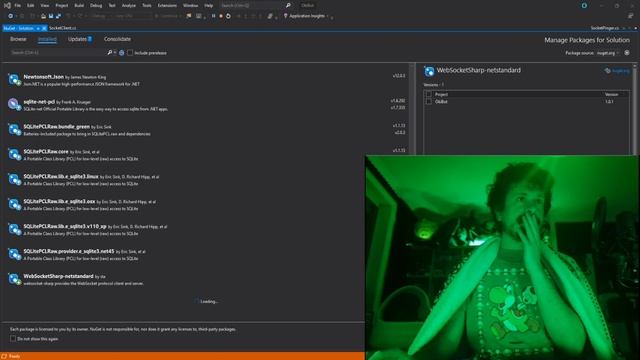Image resolution: width=640 pixels, height=360 pixels.
Task: Select the sqlite-net-pcl package name
Action: (x=39, y=102)
